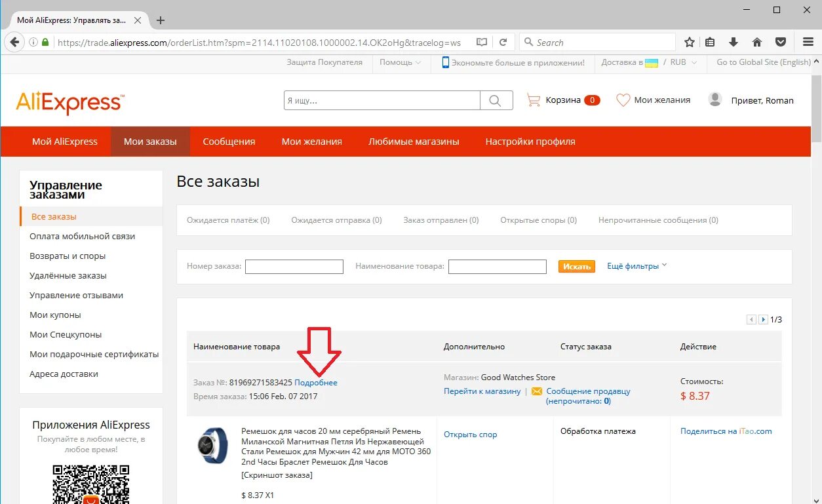Open the Корзина cart icon
The image size is (822, 504).
pyautogui.click(x=534, y=100)
